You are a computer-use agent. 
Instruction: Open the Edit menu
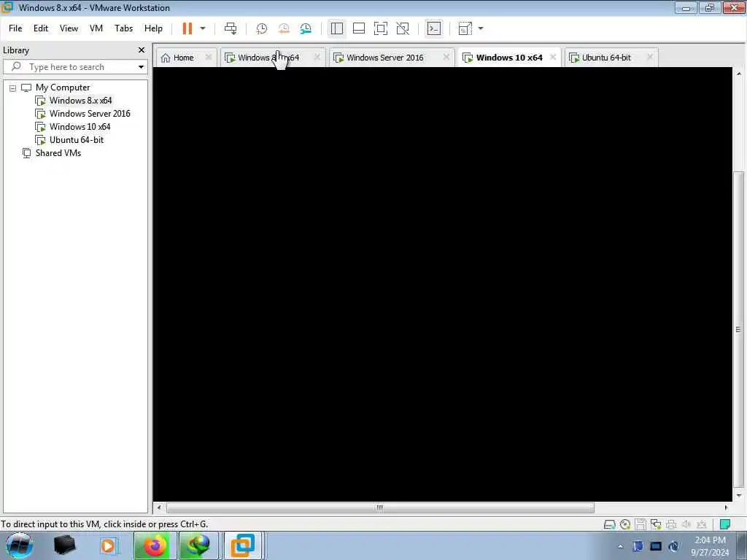coord(41,28)
